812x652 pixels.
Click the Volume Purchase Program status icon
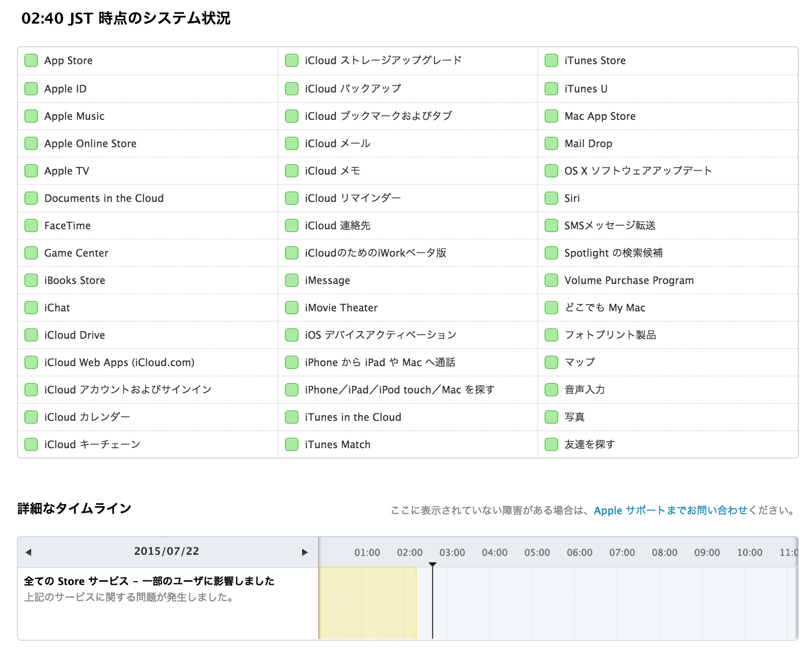pos(551,280)
